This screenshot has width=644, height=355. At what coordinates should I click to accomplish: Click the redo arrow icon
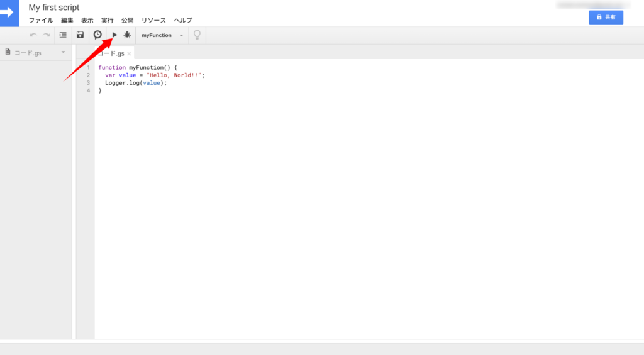click(46, 35)
